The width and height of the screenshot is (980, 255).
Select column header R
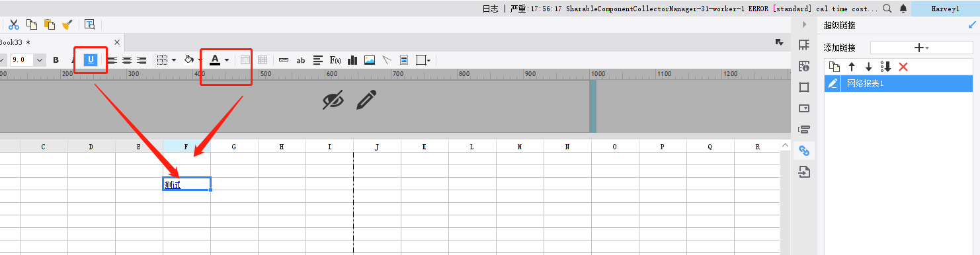[x=758, y=147]
